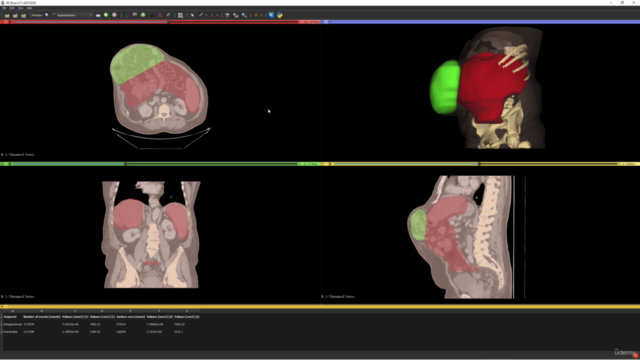Open the Segmentations module dropdown
Viewport: 640px width, 360px height.
pyautogui.click(x=72, y=15)
